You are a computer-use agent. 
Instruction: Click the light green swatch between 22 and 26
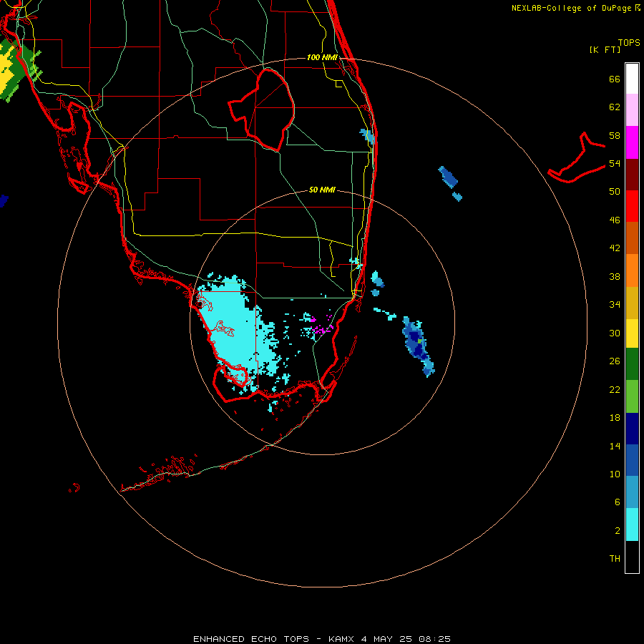pyautogui.click(x=632, y=396)
